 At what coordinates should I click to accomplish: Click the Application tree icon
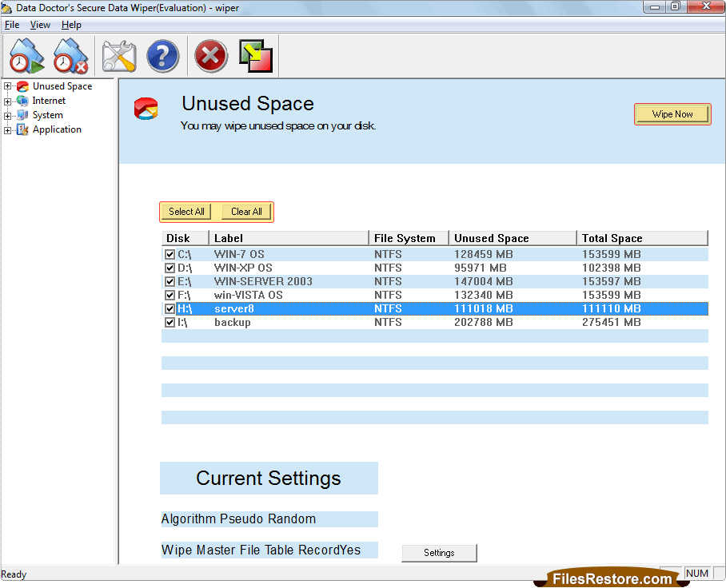[x=22, y=129]
